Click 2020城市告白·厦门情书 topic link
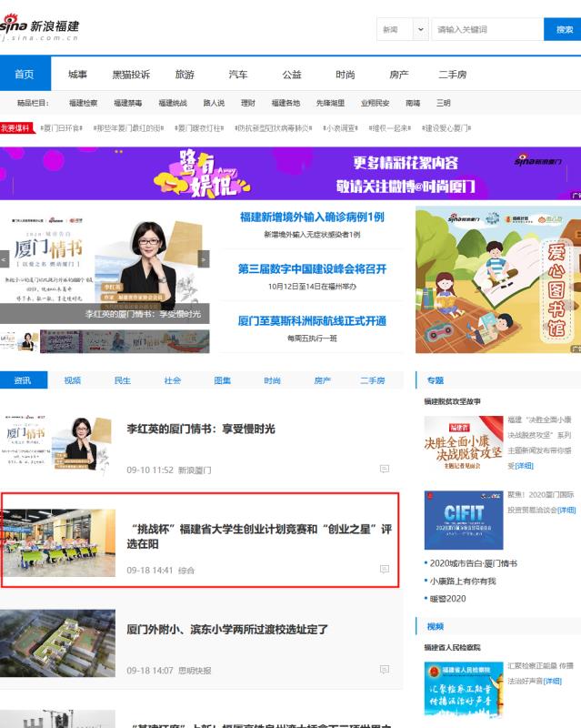 point(474,564)
